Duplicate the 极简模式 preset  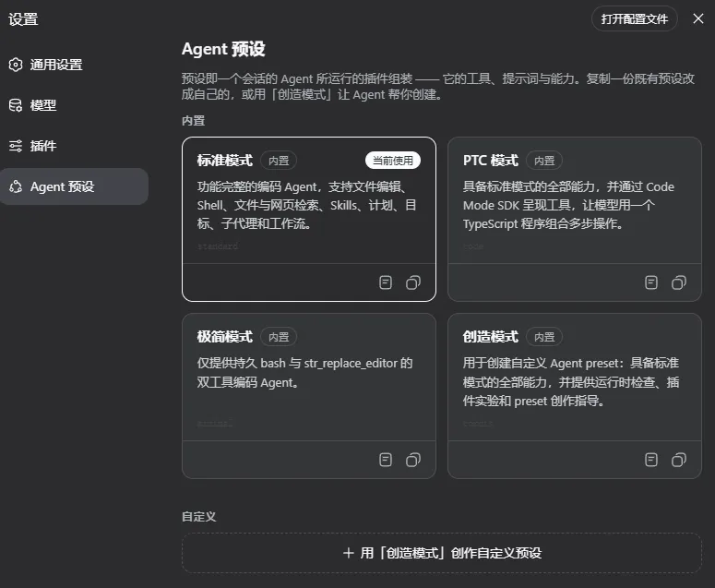pos(413,460)
